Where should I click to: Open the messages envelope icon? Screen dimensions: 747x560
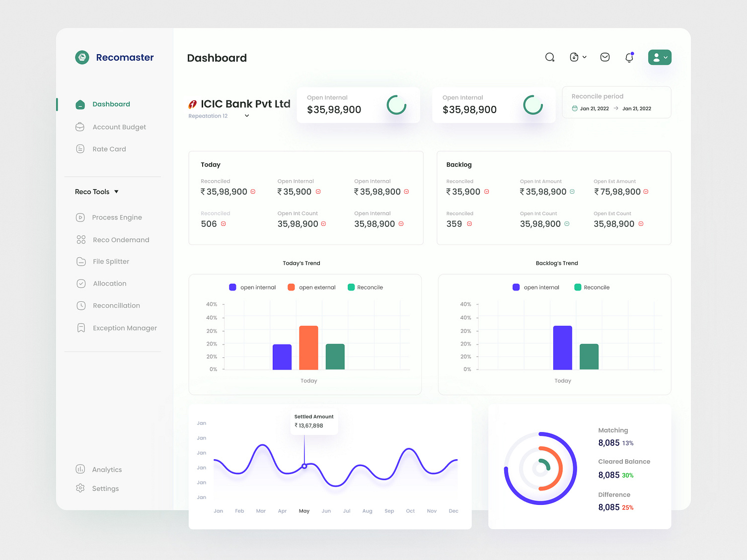pyautogui.click(x=605, y=57)
